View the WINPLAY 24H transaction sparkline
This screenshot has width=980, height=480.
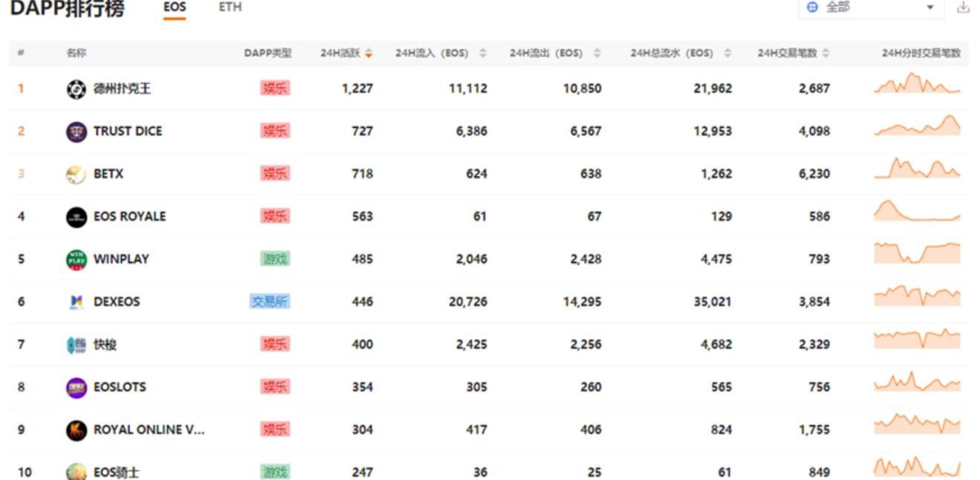[x=918, y=253]
